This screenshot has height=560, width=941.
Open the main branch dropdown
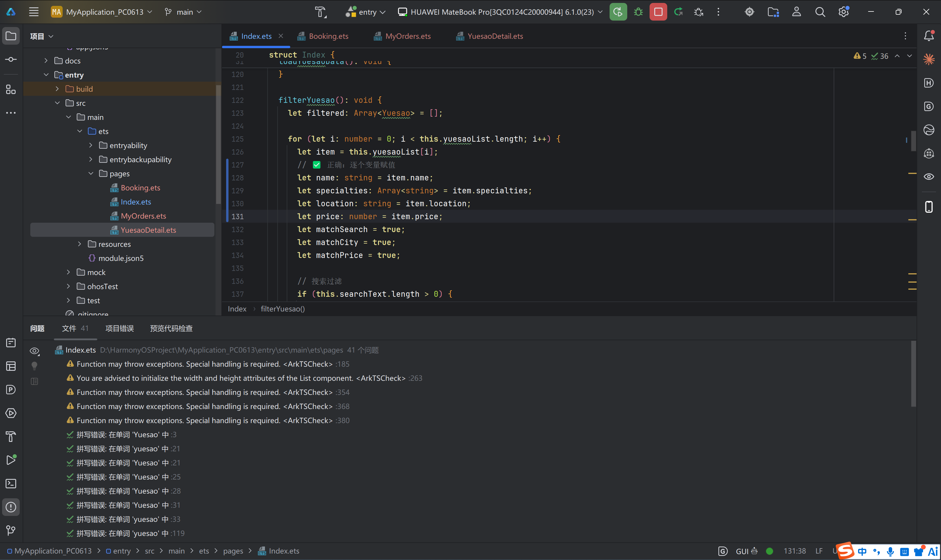(183, 12)
